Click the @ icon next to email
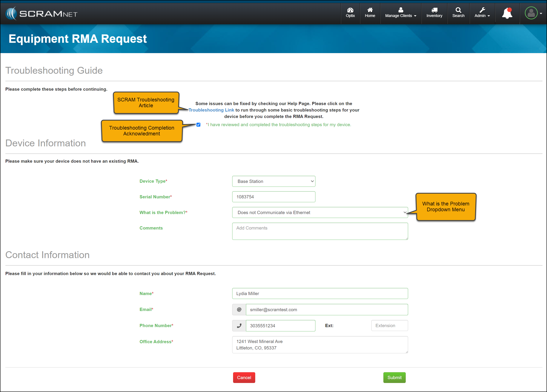The width and height of the screenshot is (547, 392). [x=239, y=309]
